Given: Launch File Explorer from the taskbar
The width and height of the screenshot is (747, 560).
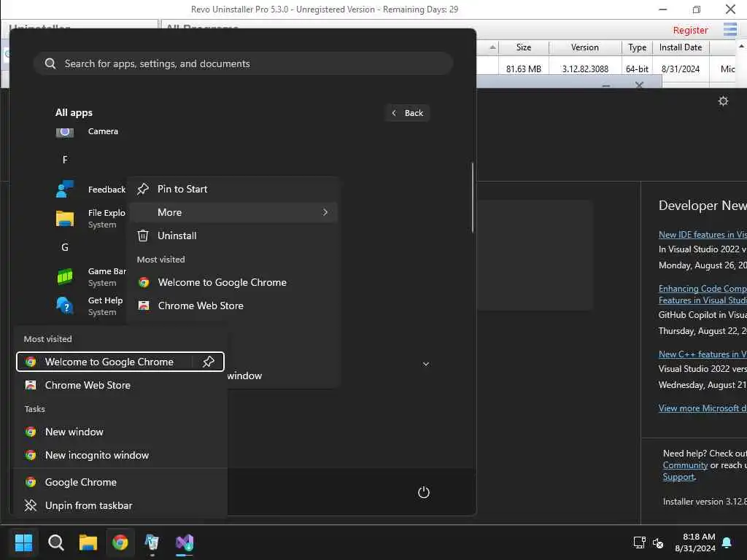Looking at the screenshot, I should [88, 542].
